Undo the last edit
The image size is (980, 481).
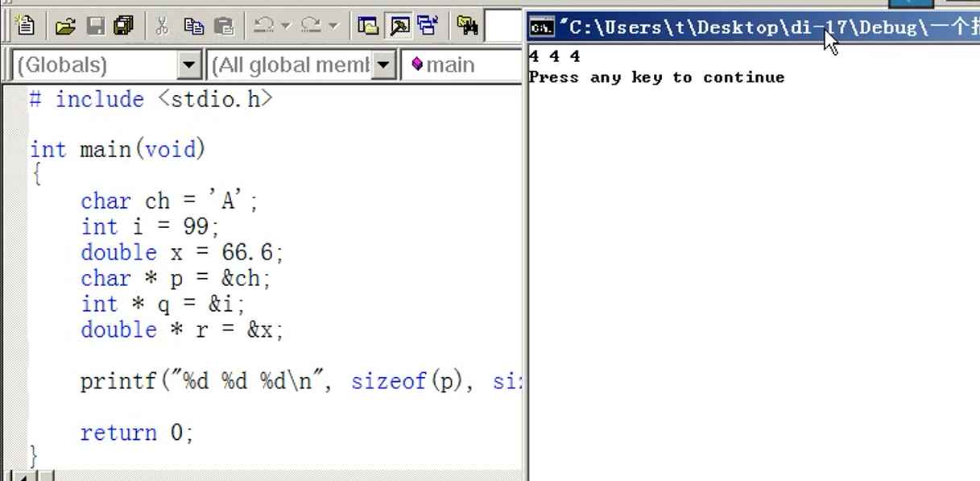pyautogui.click(x=263, y=27)
